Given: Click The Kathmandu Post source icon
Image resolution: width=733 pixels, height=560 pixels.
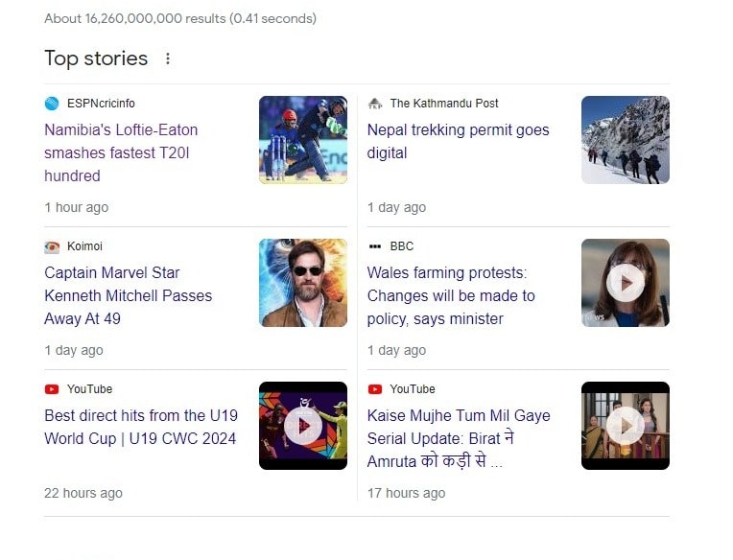Looking at the screenshot, I should pyautogui.click(x=375, y=104).
